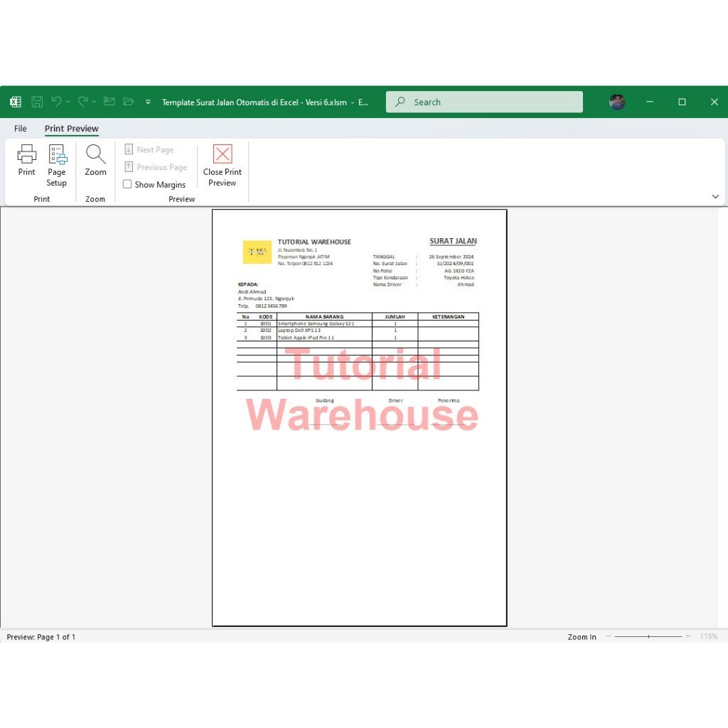This screenshot has width=728, height=728.
Task: Click in the Search box
Action: tap(484, 102)
